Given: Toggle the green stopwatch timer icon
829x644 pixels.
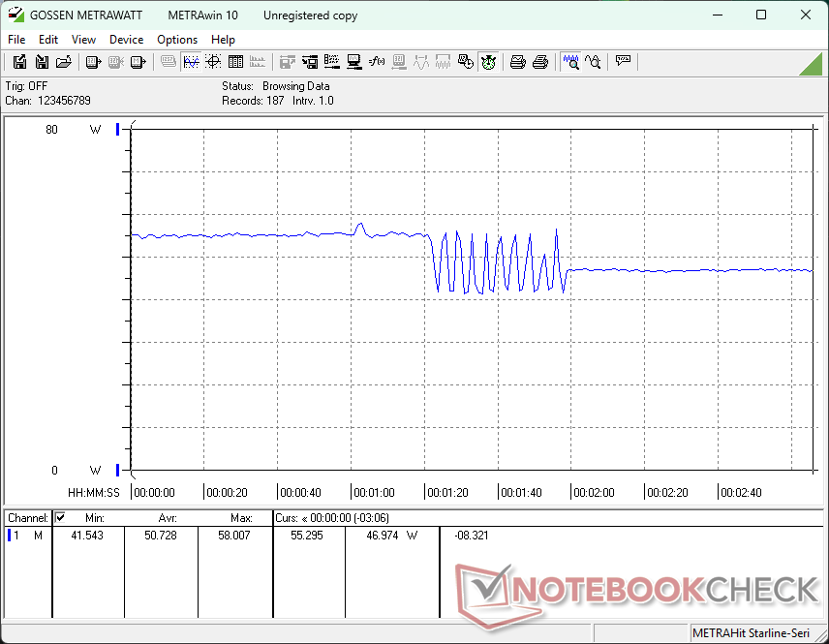Looking at the screenshot, I should point(488,62).
